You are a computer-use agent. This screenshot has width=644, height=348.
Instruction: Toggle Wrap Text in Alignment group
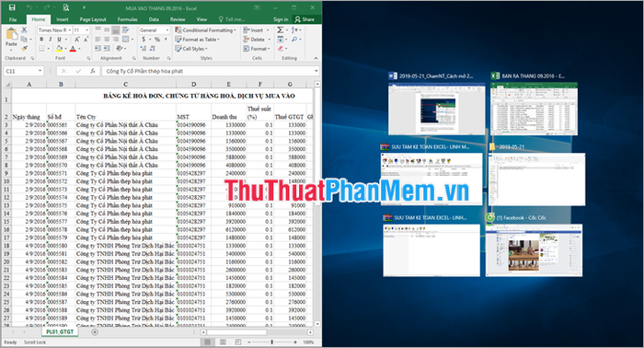125,30
